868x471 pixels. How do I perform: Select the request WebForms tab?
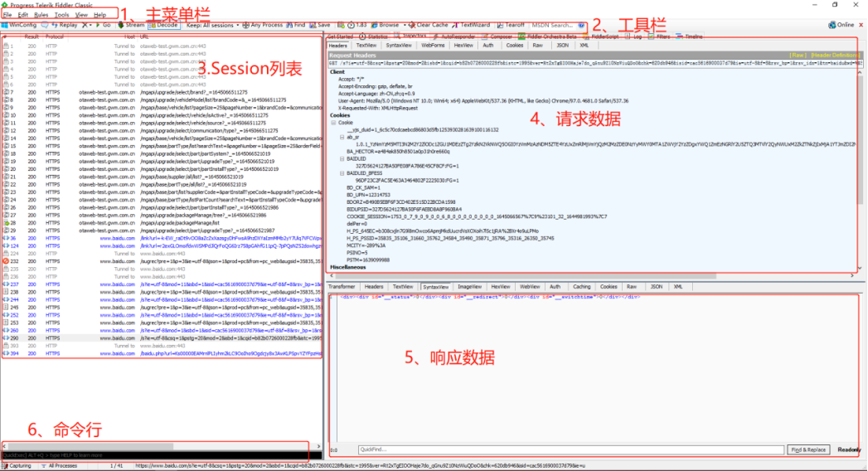click(x=433, y=46)
